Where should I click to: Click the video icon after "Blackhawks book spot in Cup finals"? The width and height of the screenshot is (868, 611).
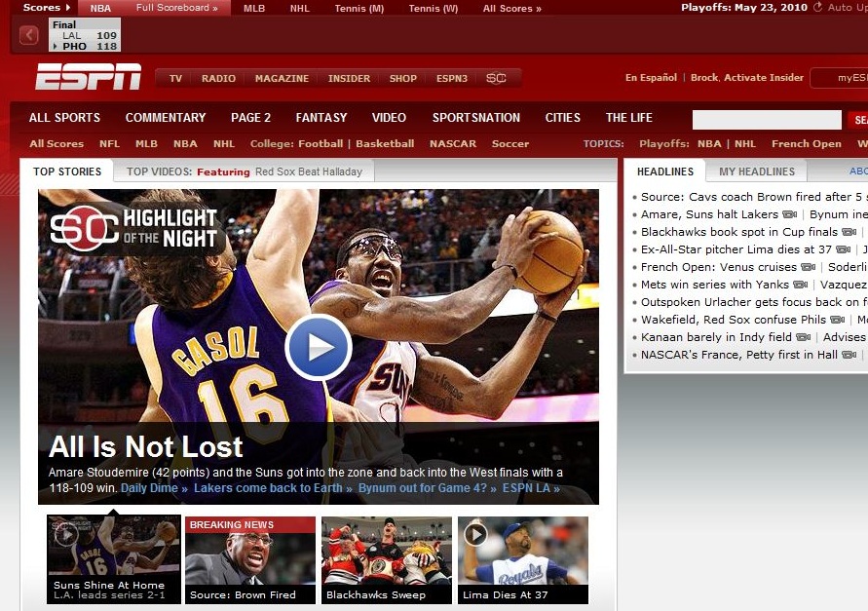point(849,232)
